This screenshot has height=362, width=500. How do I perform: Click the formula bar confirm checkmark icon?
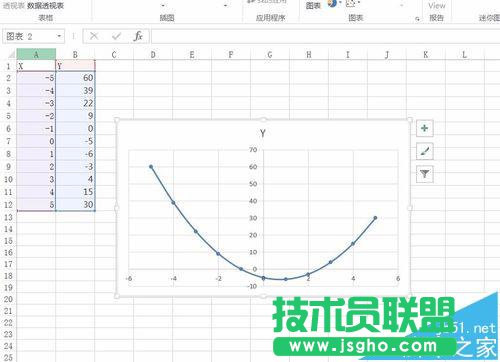116,36
